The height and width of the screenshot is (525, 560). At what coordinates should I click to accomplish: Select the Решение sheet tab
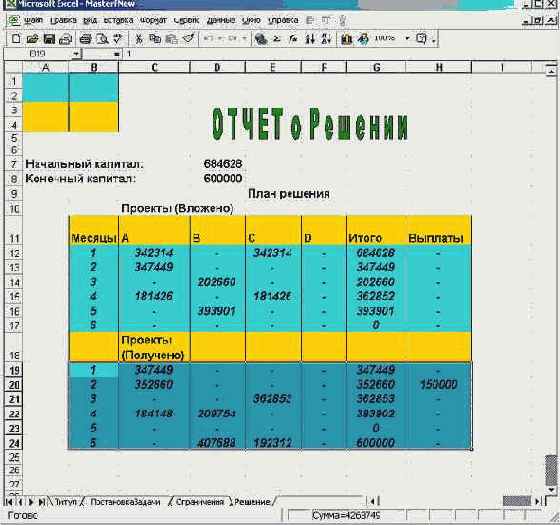click(x=252, y=502)
